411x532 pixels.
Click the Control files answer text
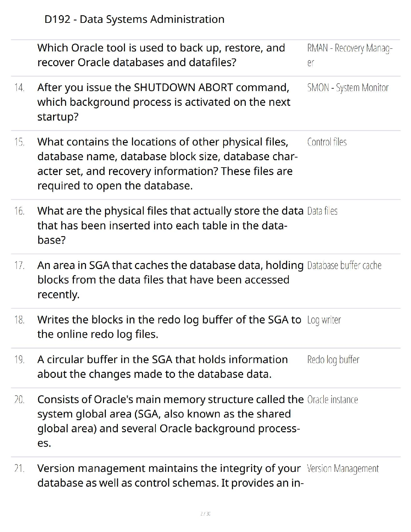click(327, 142)
